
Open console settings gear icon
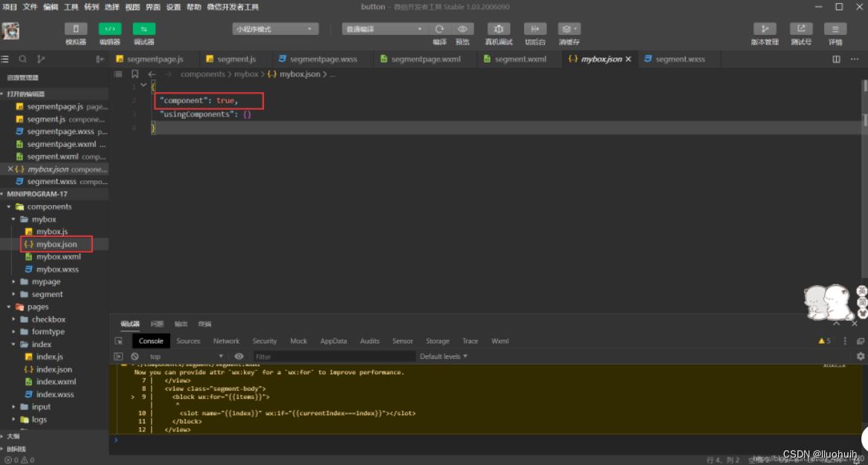click(860, 357)
